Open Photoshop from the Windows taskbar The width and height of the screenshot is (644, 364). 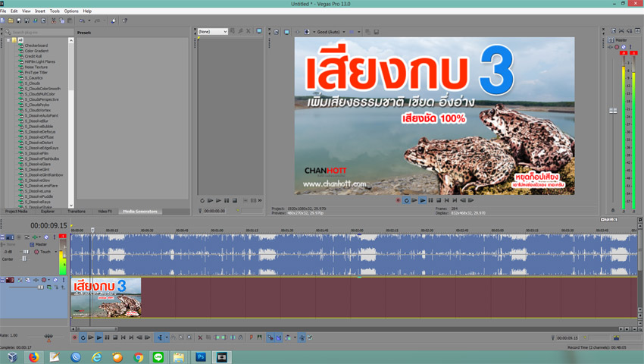(201, 357)
